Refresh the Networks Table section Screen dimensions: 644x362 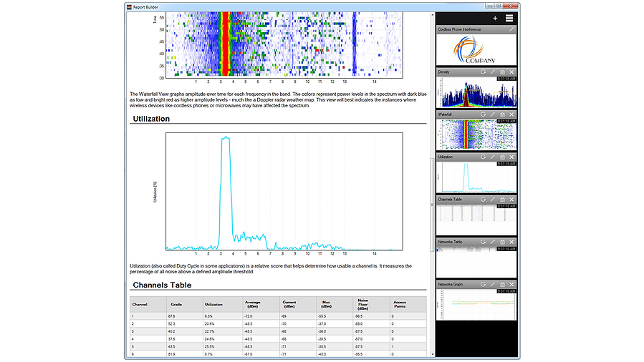coord(484,242)
